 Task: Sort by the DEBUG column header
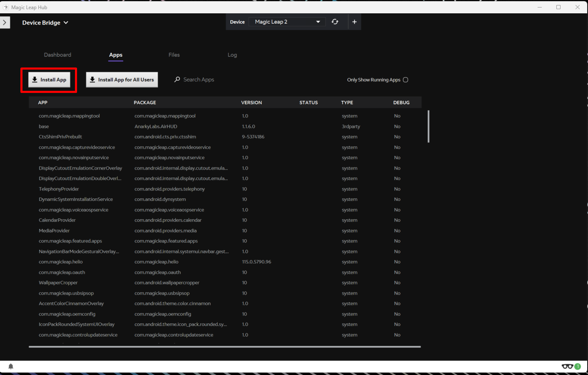[x=401, y=102]
